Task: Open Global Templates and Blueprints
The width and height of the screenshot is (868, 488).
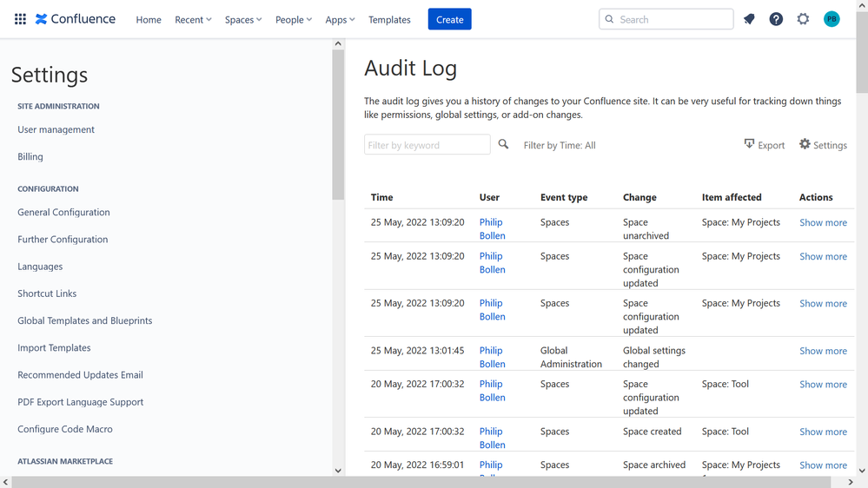Action: pos(84,320)
